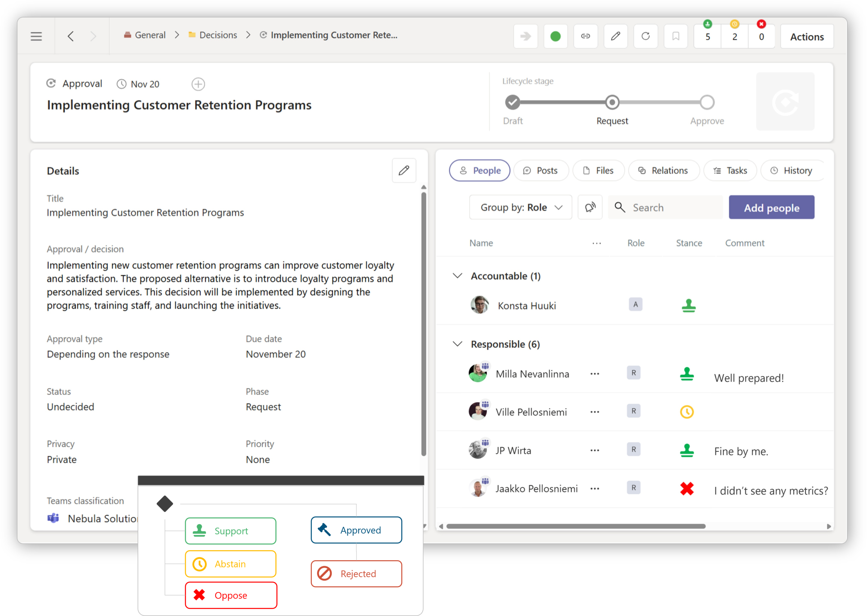The height and width of the screenshot is (616, 867).
Task: Click the back navigation arrow
Action: coord(70,37)
